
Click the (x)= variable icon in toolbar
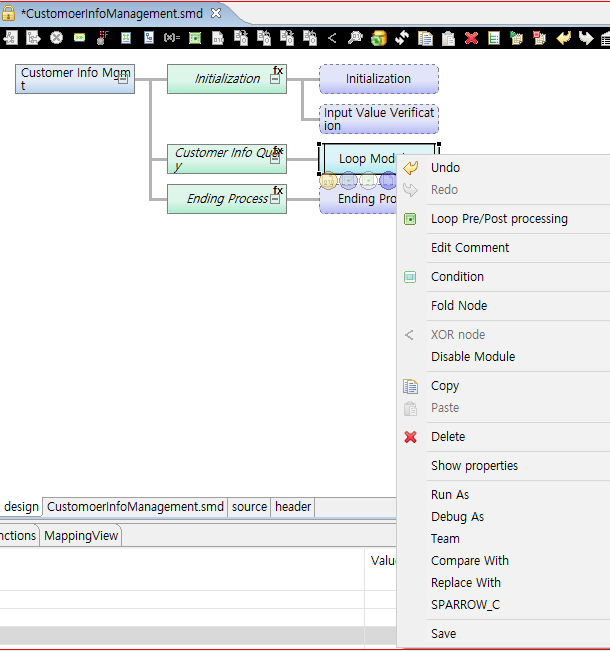click(171, 38)
